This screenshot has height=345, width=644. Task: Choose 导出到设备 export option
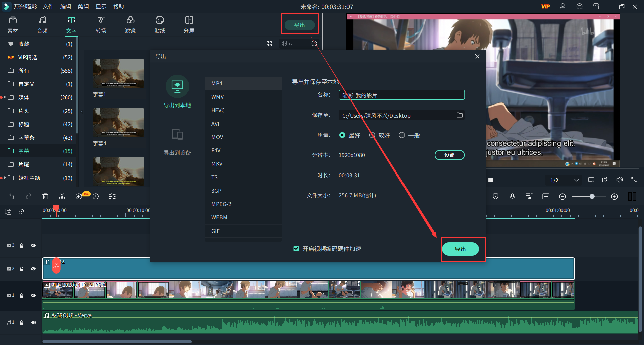177,142
